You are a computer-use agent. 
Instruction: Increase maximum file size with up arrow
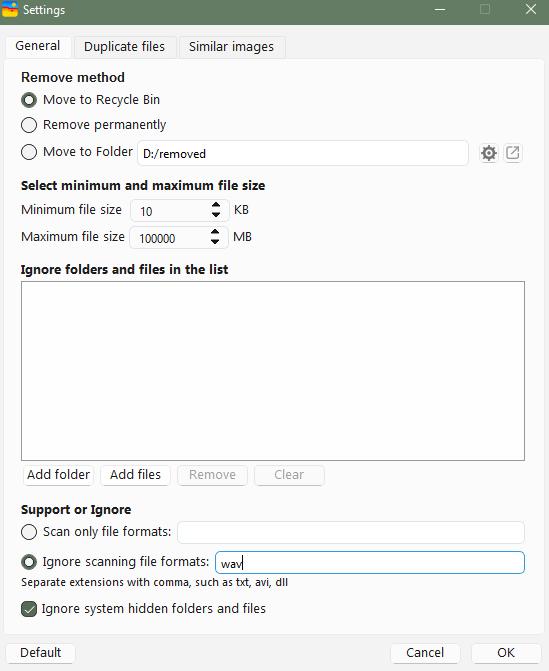pyautogui.click(x=215, y=232)
